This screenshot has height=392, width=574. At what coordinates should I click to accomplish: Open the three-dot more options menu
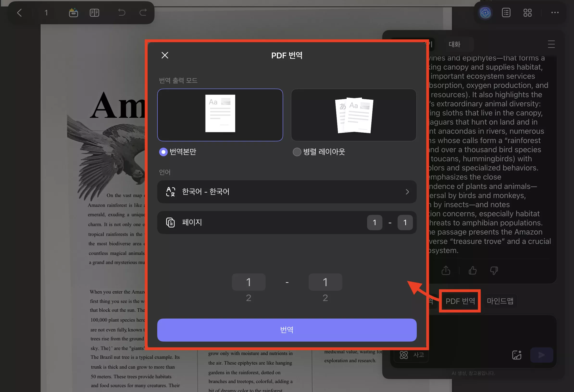555,12
